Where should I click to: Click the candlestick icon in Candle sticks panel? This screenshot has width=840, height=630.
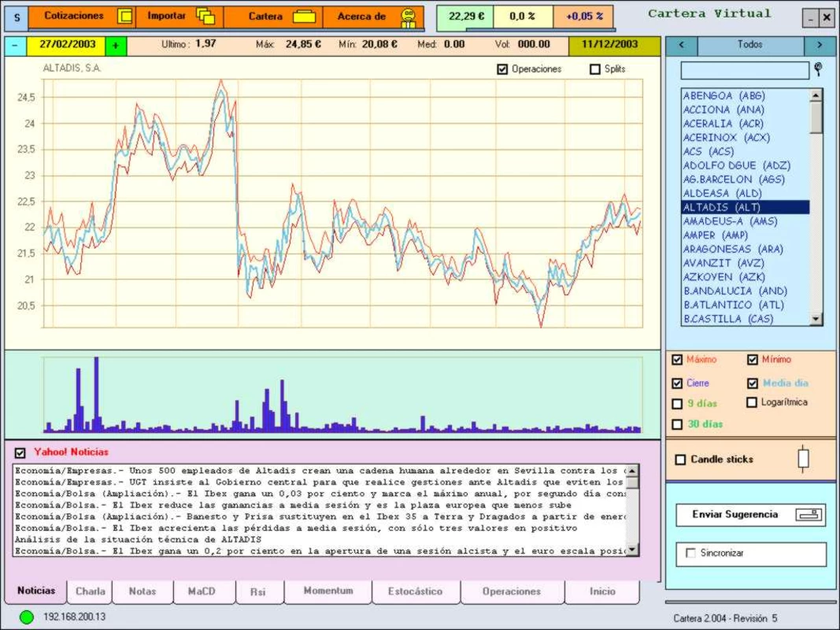pyautogui.click(x=802, y=458)
